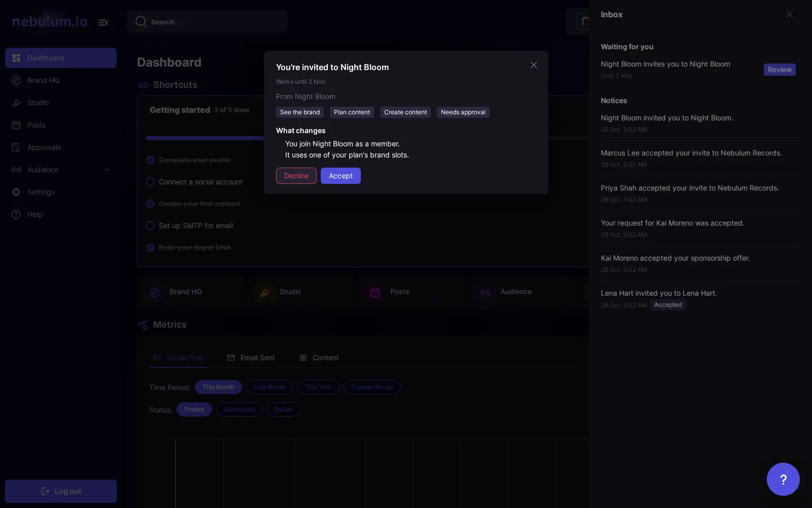Click Review on the Night Bloom invite
This screenshot has height=508, width=812.
pyautogui.click(x=780, y=70)
